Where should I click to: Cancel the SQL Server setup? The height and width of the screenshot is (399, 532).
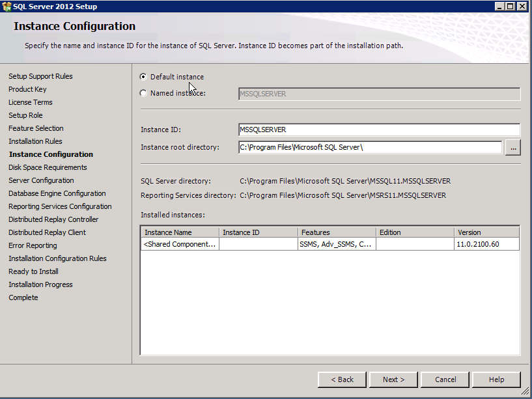[445, 379]
